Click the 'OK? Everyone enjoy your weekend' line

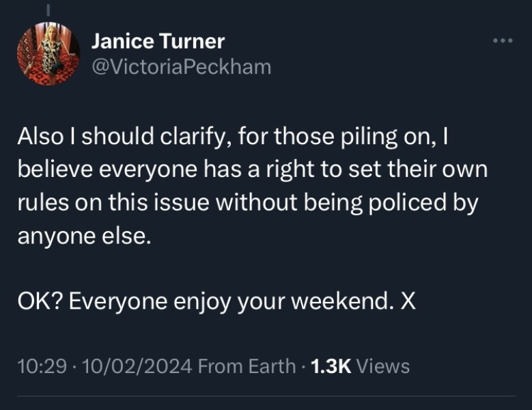coord(216,303)
